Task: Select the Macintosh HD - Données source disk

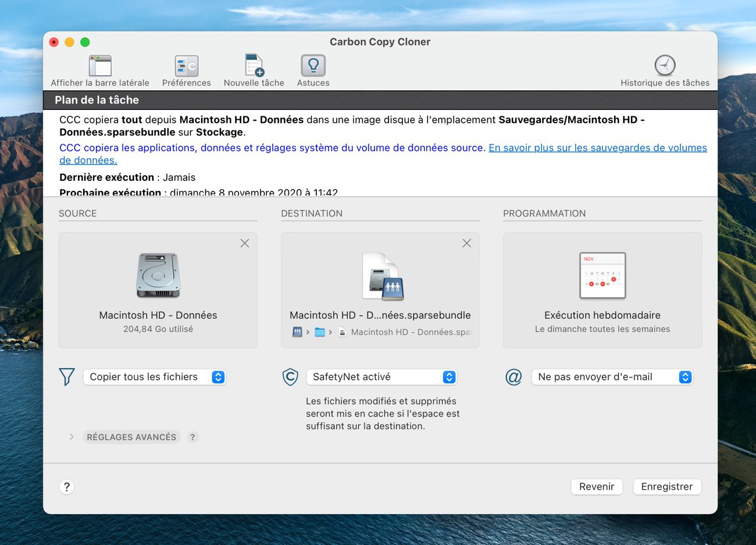Action: click(158, 285)
